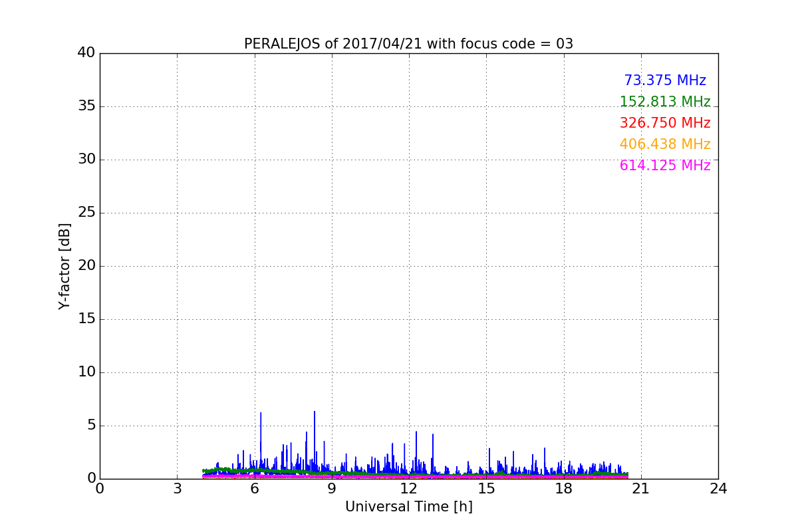The width and height of the screenshot is (798, 532).
Task: Click the x-axis tick label 18
Action: click(563, 489)
